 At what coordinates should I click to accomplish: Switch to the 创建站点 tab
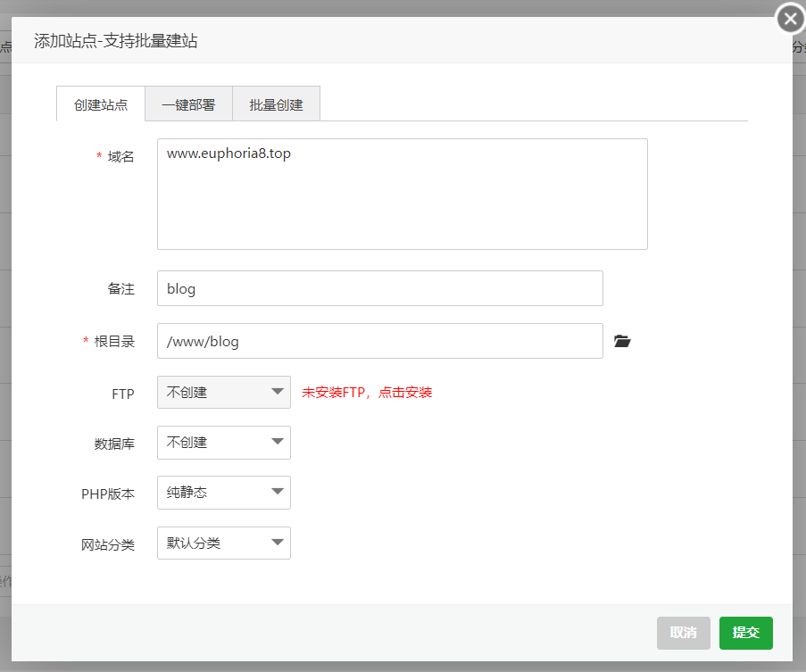(101, 104)
